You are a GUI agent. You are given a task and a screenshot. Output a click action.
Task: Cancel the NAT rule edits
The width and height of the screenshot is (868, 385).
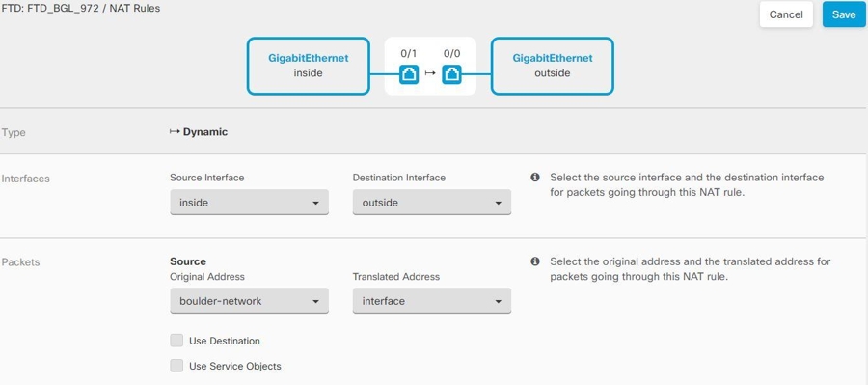tap(786, 14)
